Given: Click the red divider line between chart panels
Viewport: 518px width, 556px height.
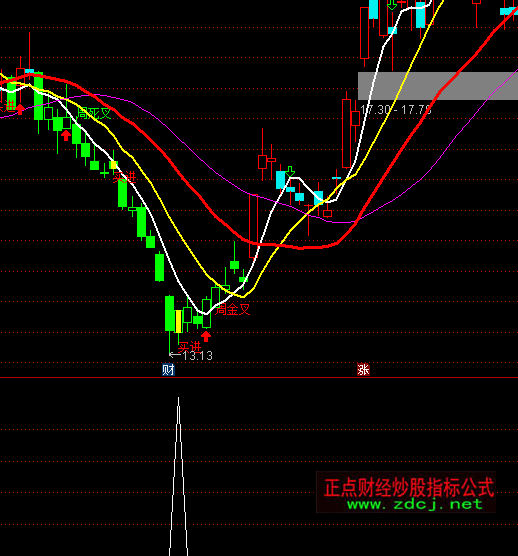Looking at the screenshot, I should pos(259,378).
